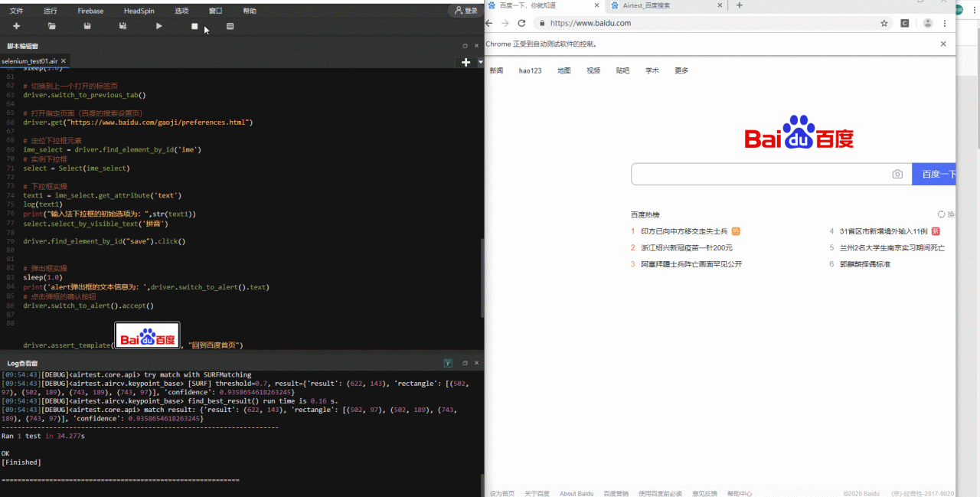The width and height of the screenshot is (980, 497).
Task: Float the script editor panel
Action: point(465,46)
